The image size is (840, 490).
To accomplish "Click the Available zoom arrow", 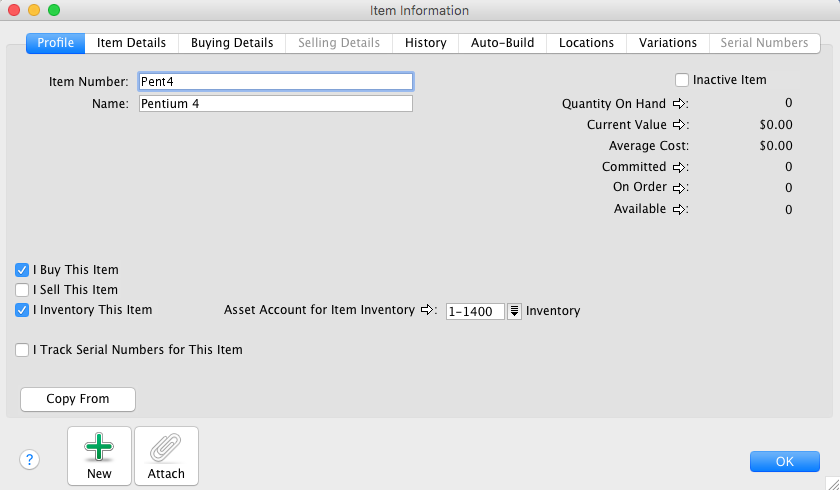I will [678, 209].
